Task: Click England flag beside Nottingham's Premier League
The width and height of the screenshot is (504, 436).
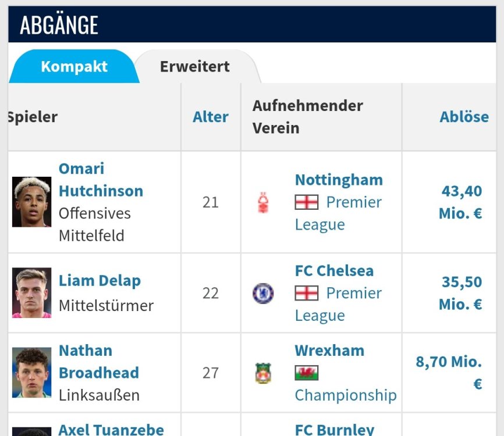Action: [x=307, y=202]
